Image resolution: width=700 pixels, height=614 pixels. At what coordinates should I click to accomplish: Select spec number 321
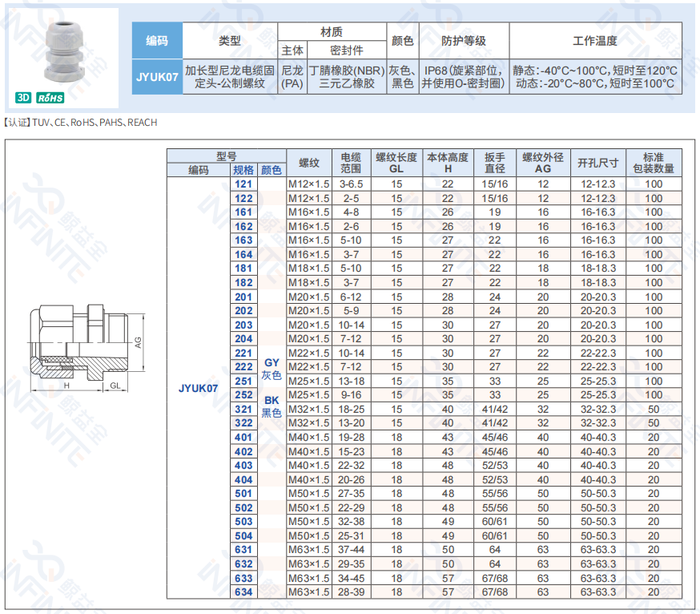243,410
